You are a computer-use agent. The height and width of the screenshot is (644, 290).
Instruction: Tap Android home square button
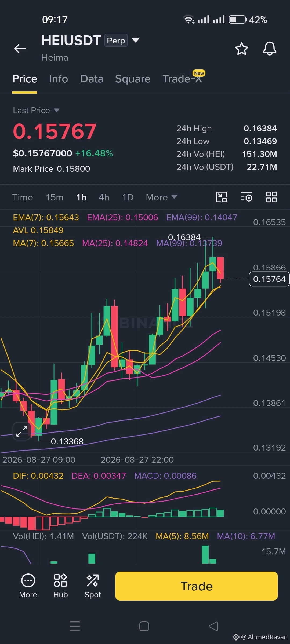point(144,626)
